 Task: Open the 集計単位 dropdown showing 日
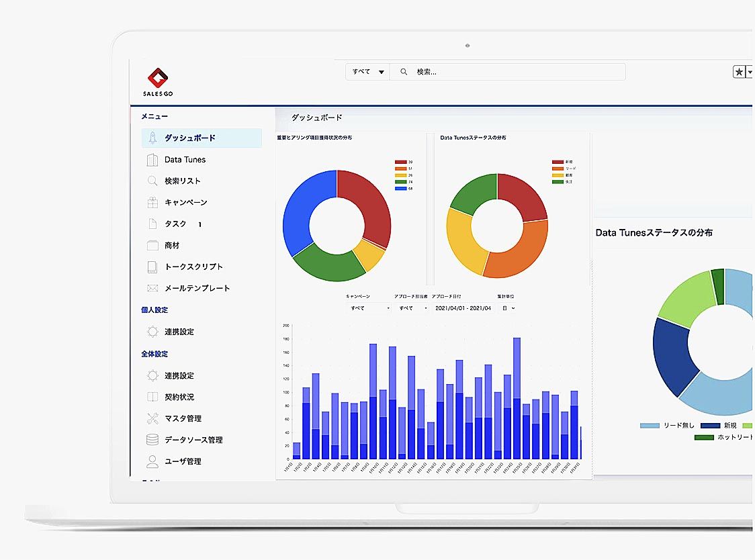pos(507,308)
